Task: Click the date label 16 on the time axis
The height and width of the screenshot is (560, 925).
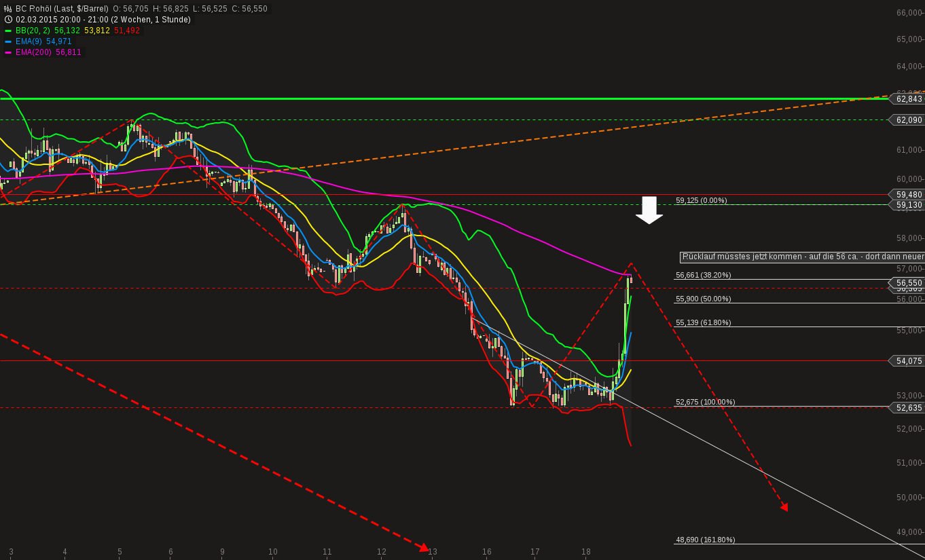Action: click(x=487, y=552)
